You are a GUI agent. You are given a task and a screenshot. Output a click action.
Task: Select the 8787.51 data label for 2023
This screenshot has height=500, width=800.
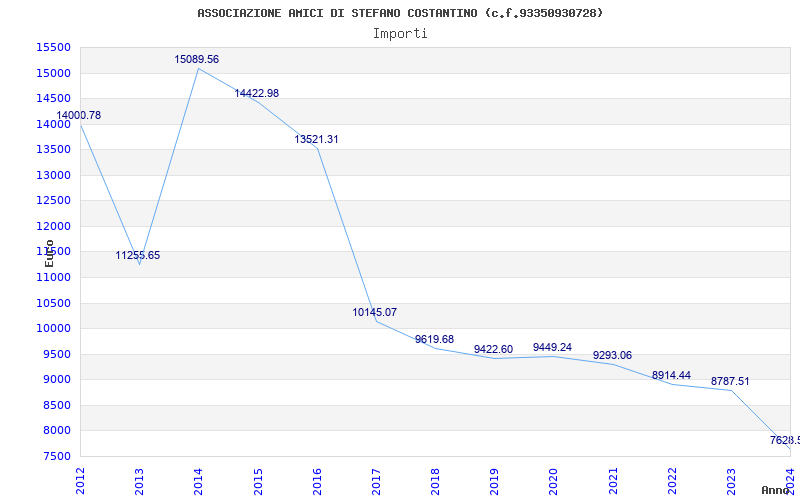(730, 382)
